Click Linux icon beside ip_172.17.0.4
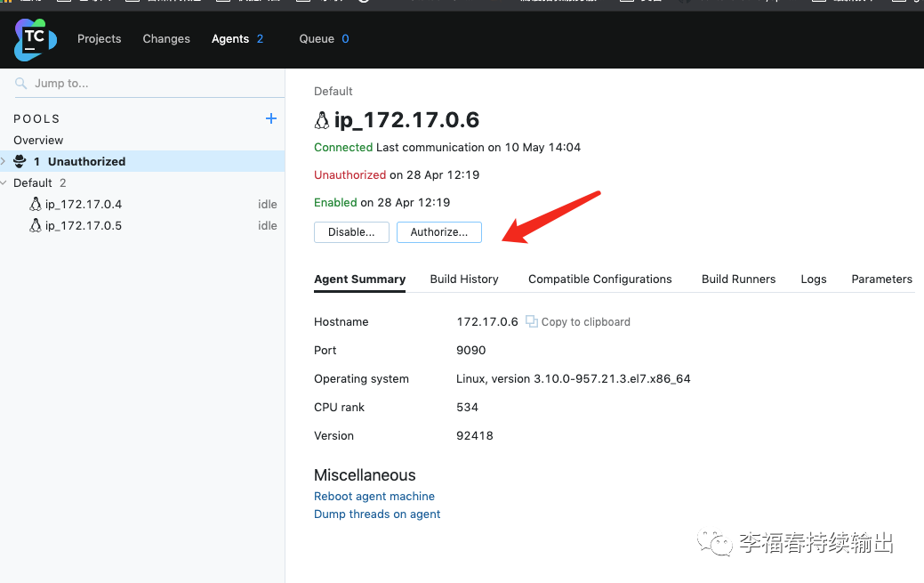The width and height of the screenshot is (924, 583). point(36,204)
